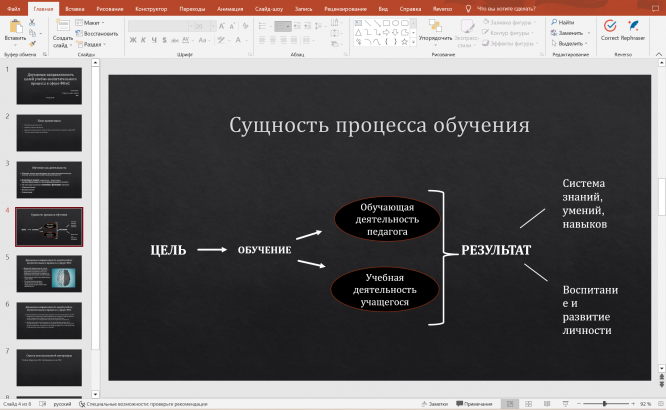
Task: Select the oval shape in shapes gallery
Action: [395, 23]
